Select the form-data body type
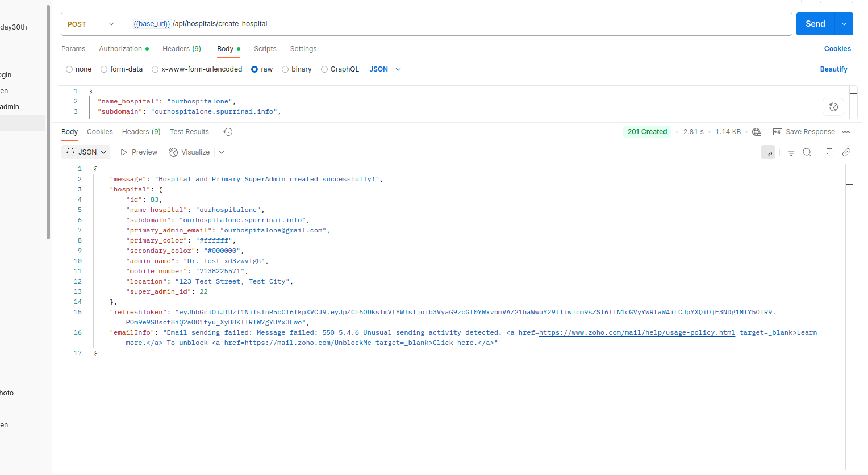The image size is (868, 475). [x=104, y=69]
